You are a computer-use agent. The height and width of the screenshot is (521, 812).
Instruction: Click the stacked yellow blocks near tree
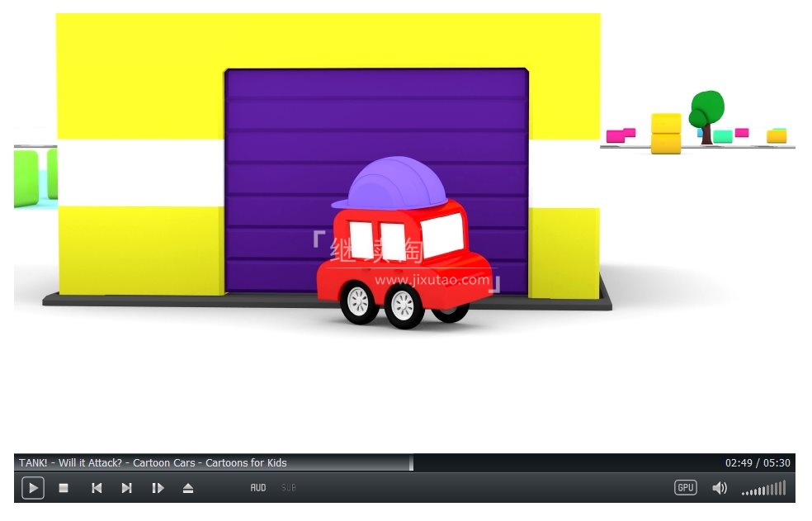click(666, 134)
